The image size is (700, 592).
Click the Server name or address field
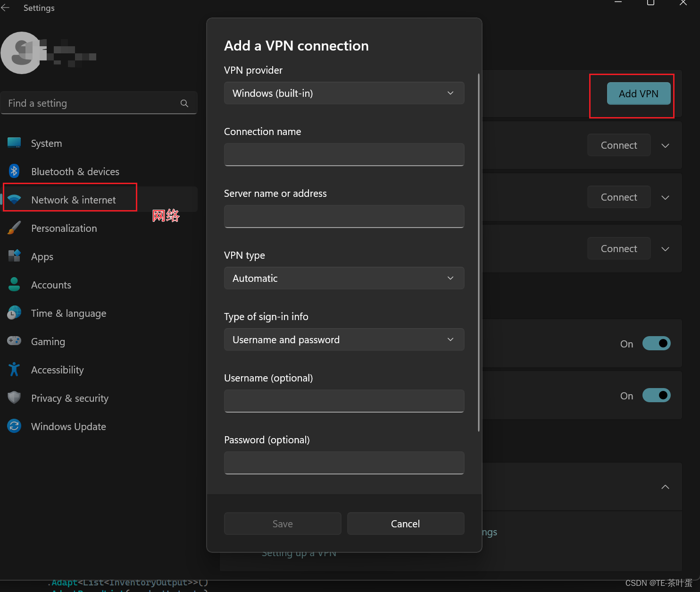coord(344,216)
